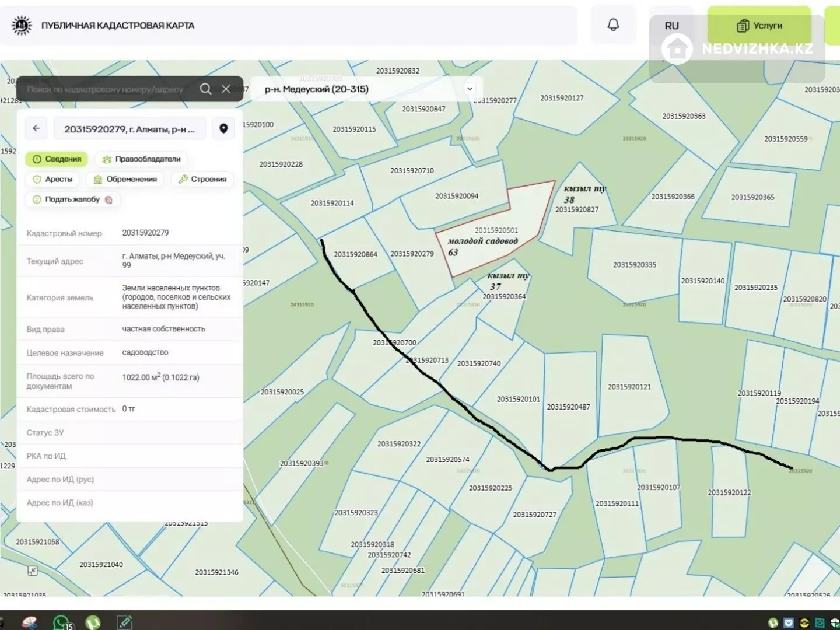Click the map pin locate icon
840x630 pixels.
[x=223, y=128]
